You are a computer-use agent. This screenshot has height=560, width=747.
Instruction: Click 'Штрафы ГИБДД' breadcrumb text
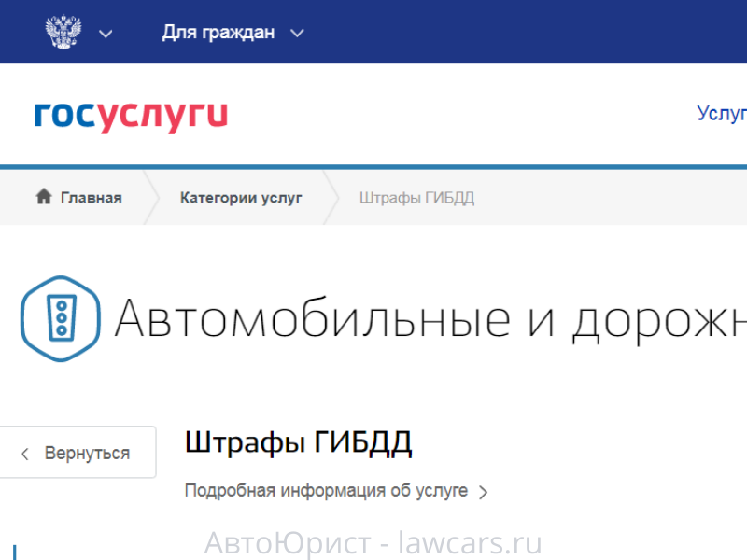pos(416,198)
